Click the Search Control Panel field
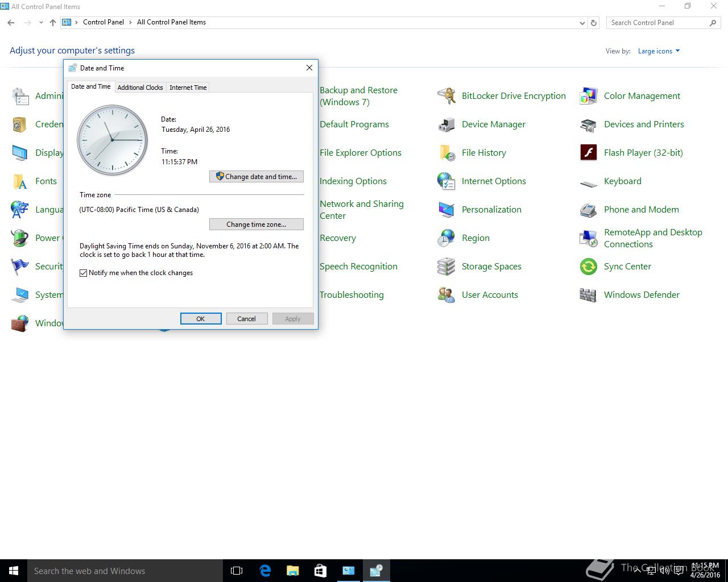This screenshot has height=582, width=728. click(663, 23)
